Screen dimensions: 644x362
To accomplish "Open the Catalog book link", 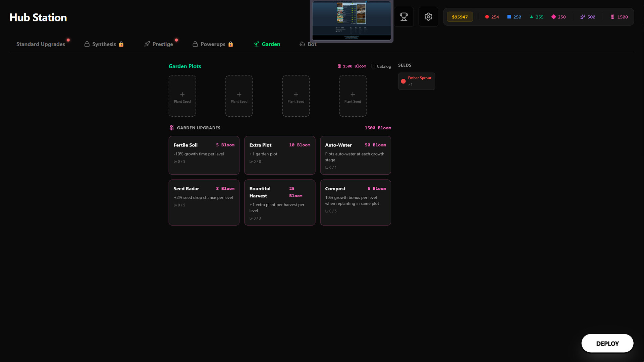I will 381,66.
